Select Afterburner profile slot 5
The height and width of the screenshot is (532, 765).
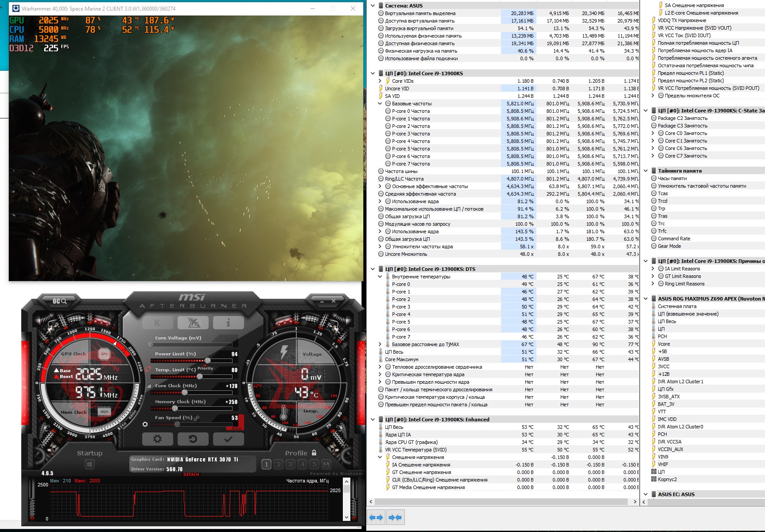315,464
